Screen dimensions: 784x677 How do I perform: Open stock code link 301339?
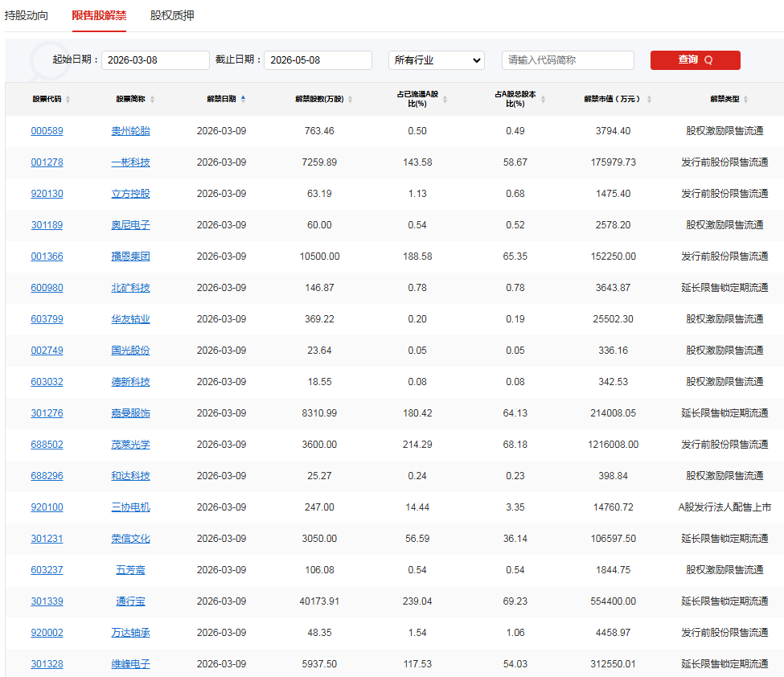point(47,601)
